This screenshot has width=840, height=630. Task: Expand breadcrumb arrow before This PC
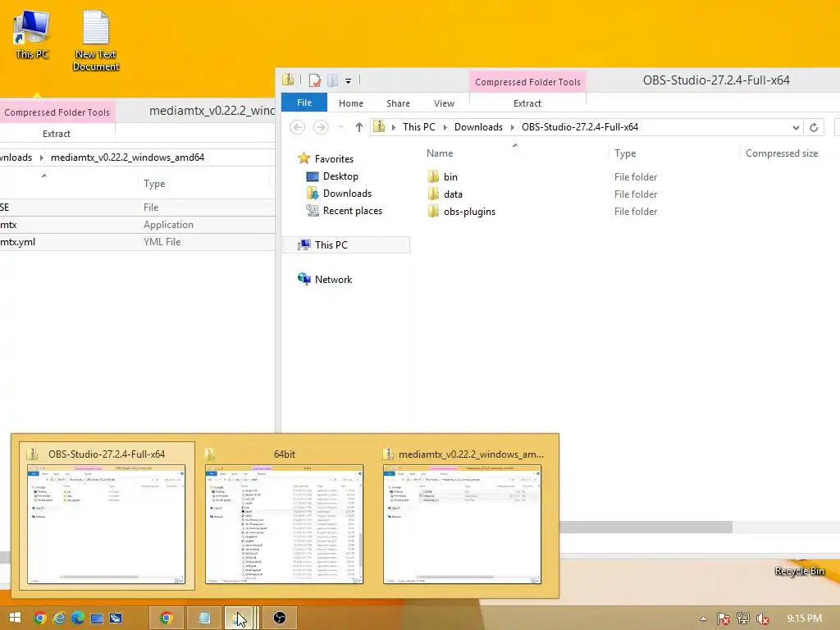coord(394,127)
